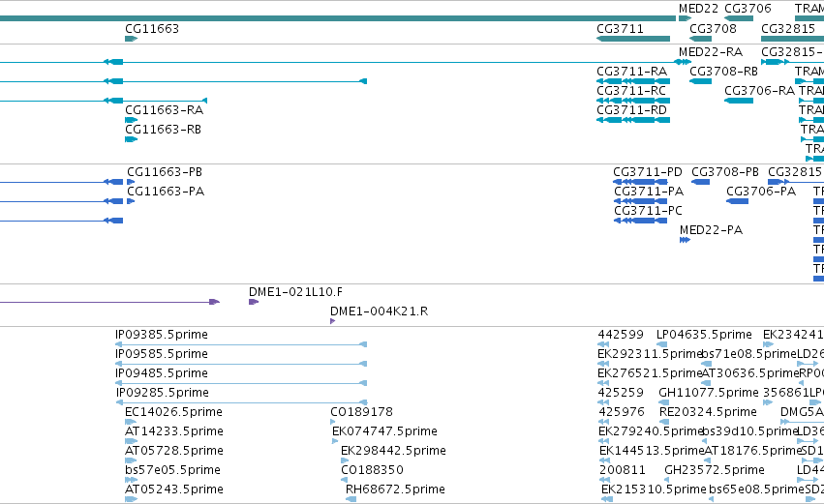Click the CG3711-RC transcript label

click(x=631, y=91)
